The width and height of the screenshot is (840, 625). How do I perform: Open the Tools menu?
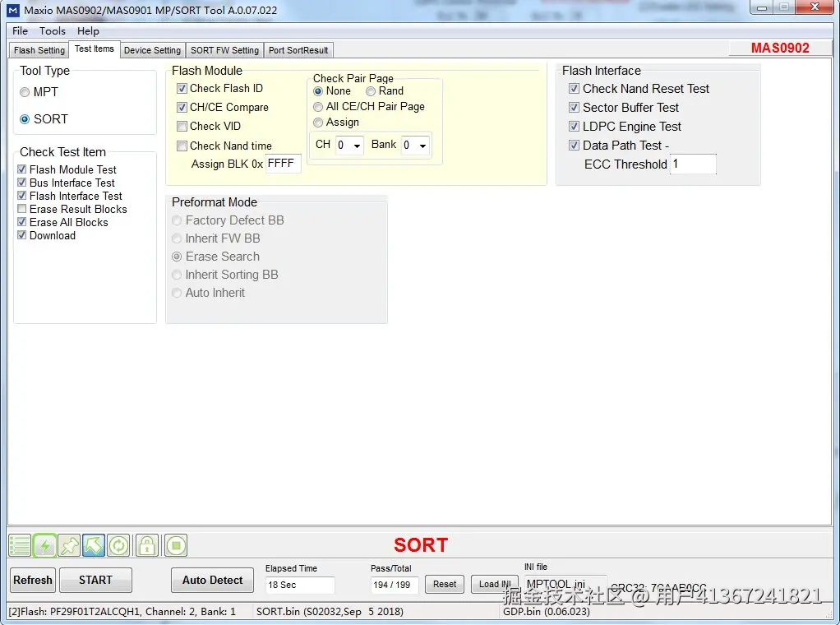point(53,31)
